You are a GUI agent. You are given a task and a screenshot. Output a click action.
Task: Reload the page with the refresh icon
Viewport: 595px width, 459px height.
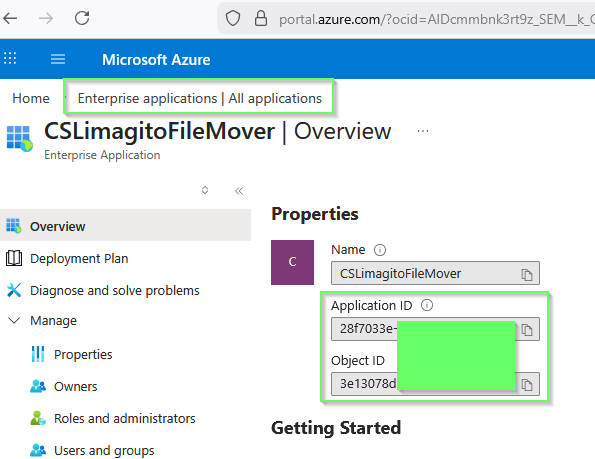[82, 18]
